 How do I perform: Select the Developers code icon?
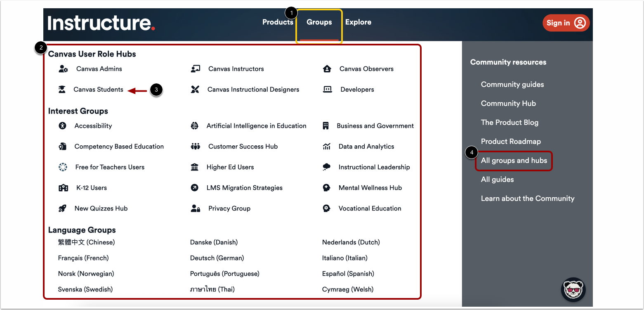327,89
